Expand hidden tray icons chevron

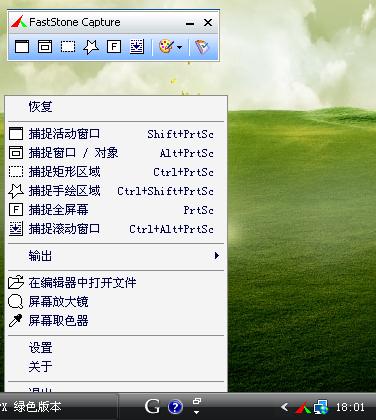point(284,407)
